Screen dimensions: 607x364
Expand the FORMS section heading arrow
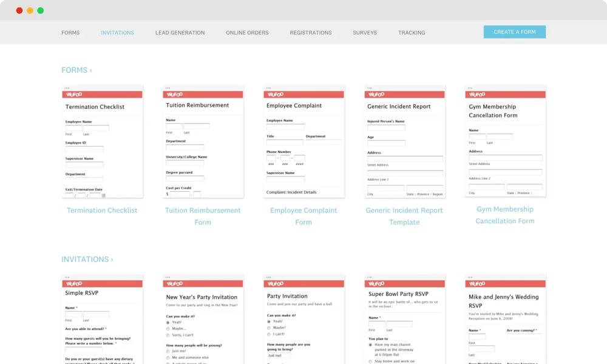click(90, 70)
